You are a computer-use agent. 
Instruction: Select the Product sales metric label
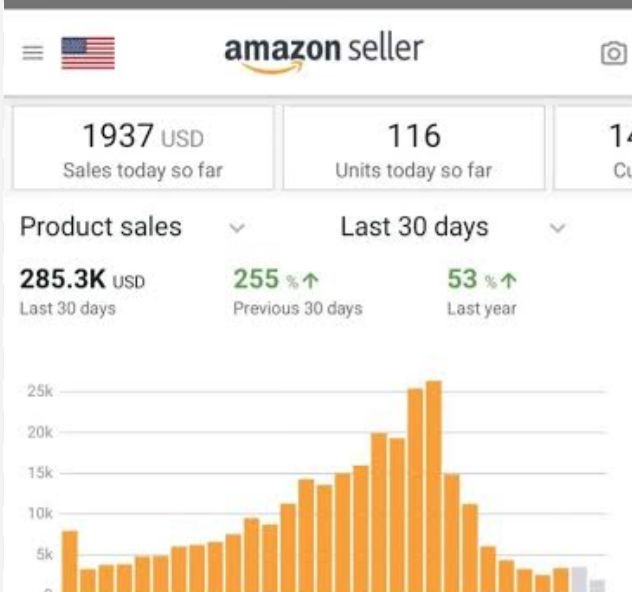pos(101,227)
